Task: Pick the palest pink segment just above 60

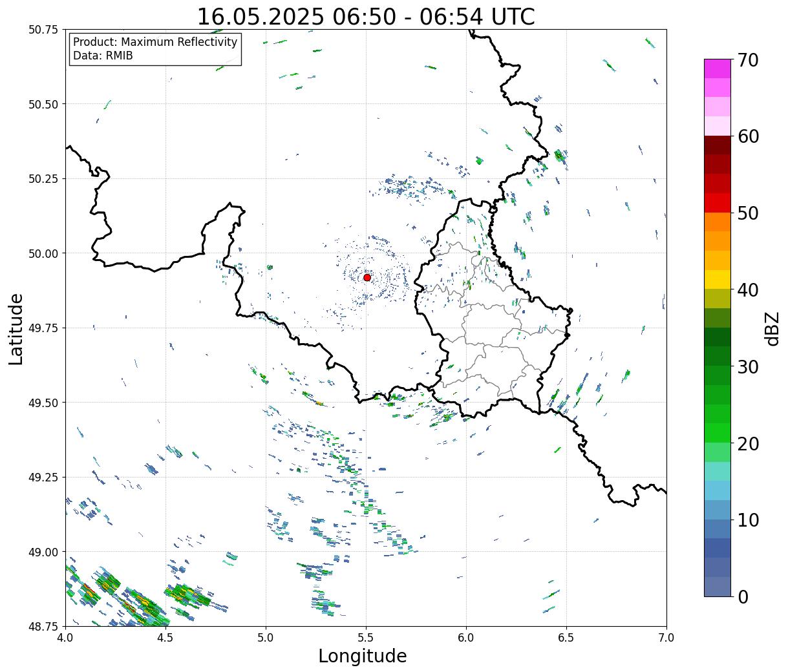Action: [x=718, y=126]
